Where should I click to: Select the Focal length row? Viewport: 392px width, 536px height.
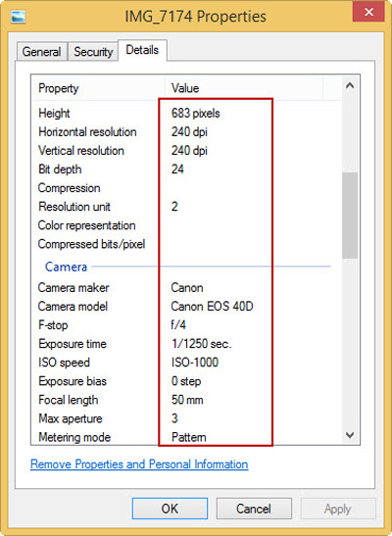pyautogui.click(x=186, y=400)
